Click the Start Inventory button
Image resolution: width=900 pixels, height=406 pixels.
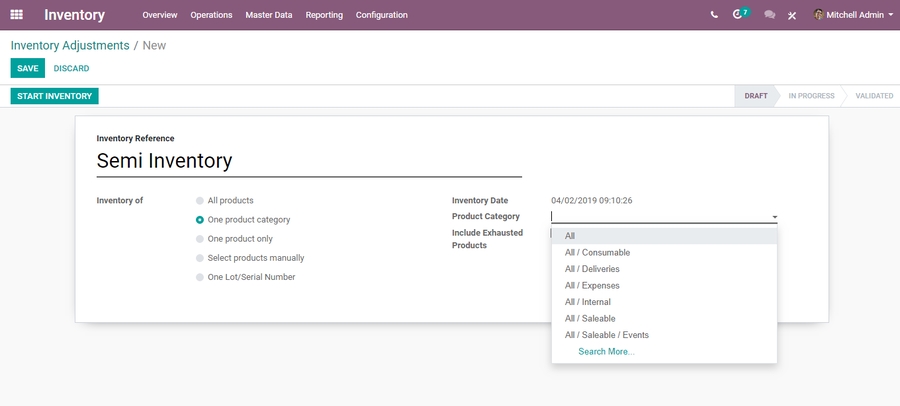[x=55, y=96]
